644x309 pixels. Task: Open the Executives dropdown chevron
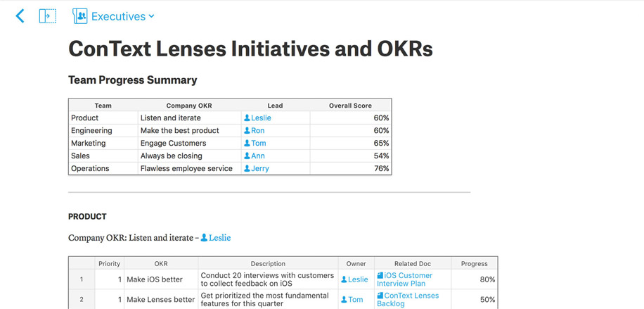pos(151,16)
